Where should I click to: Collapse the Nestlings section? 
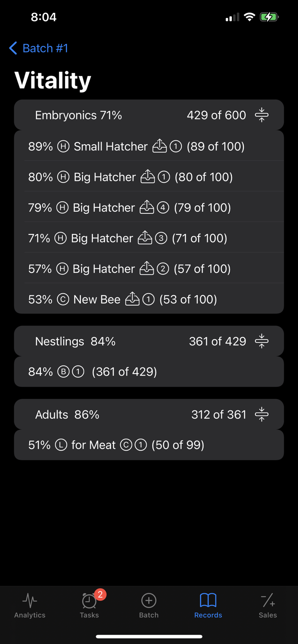(261, 341)
